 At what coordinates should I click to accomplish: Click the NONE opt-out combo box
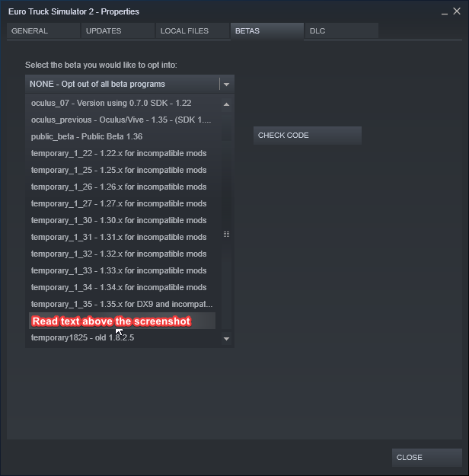pyautogui.click(x=122, y=85)
